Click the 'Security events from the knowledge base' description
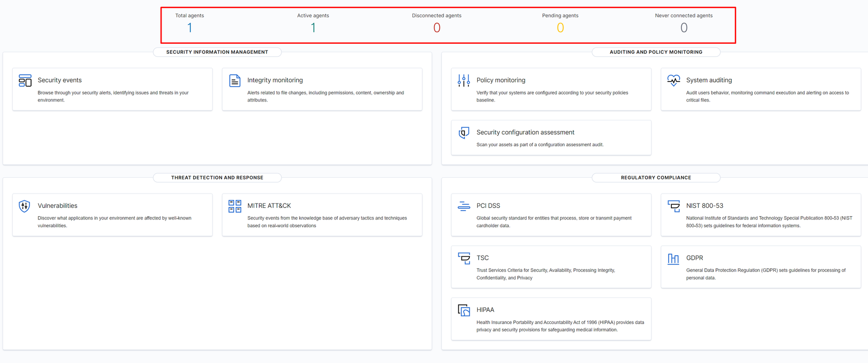868x363 pixels. (x=327, y=222)
